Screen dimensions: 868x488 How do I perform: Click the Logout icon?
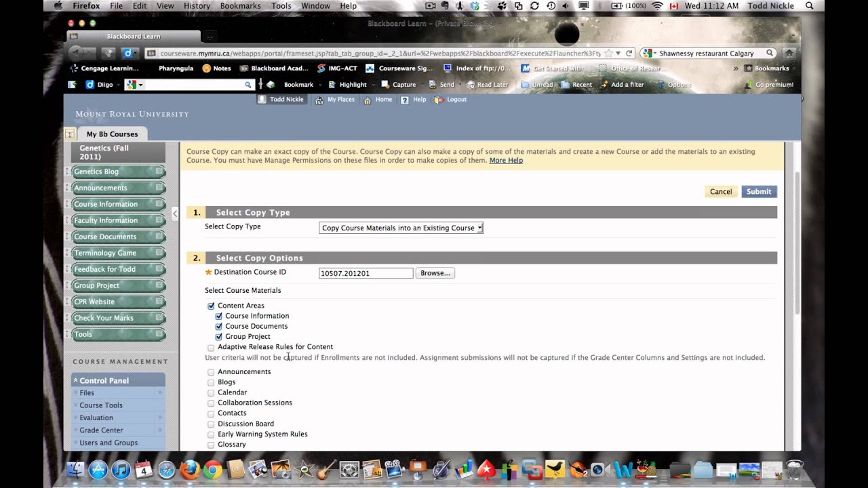coord(439,100)
